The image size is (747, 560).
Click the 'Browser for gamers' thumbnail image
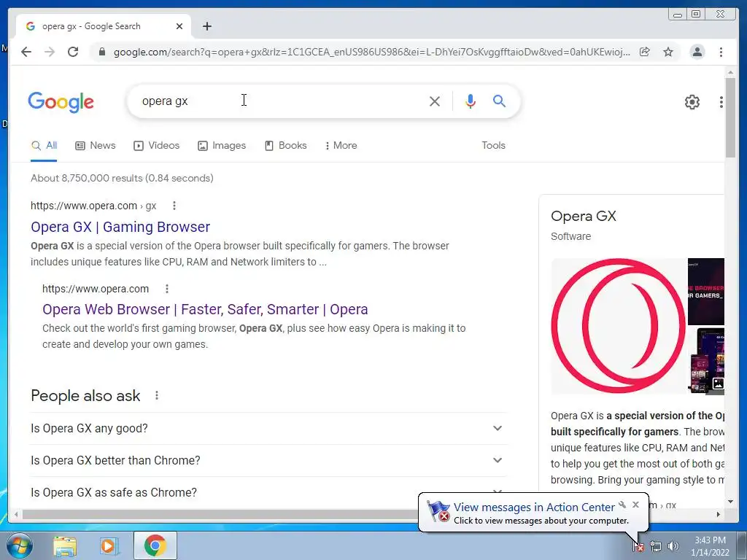[706, 291]
